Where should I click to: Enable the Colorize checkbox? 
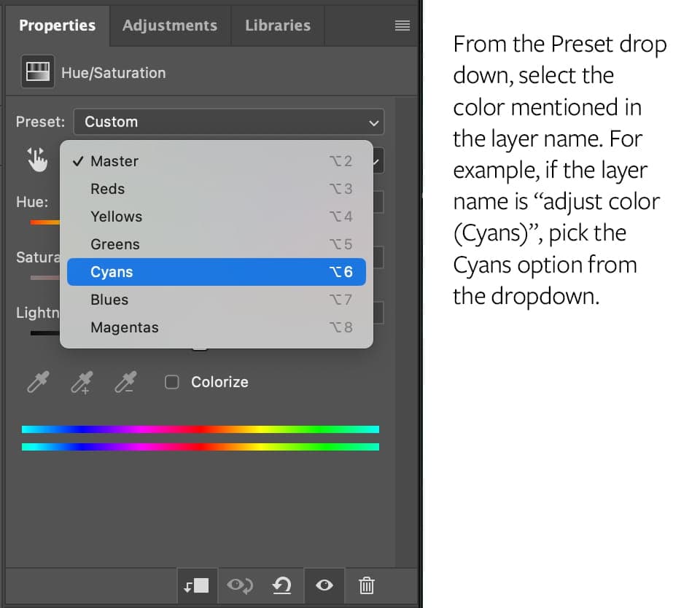point(172,382)
